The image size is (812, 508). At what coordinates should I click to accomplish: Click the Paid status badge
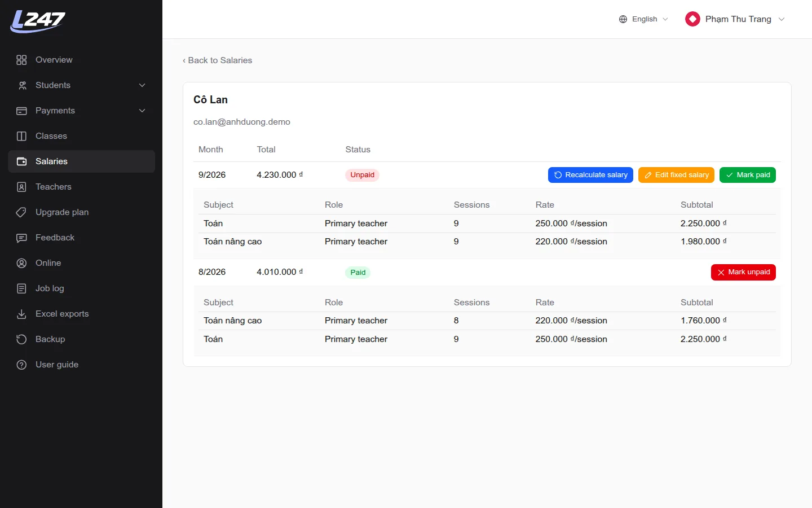pyautogui.click(x=358, y=272)
